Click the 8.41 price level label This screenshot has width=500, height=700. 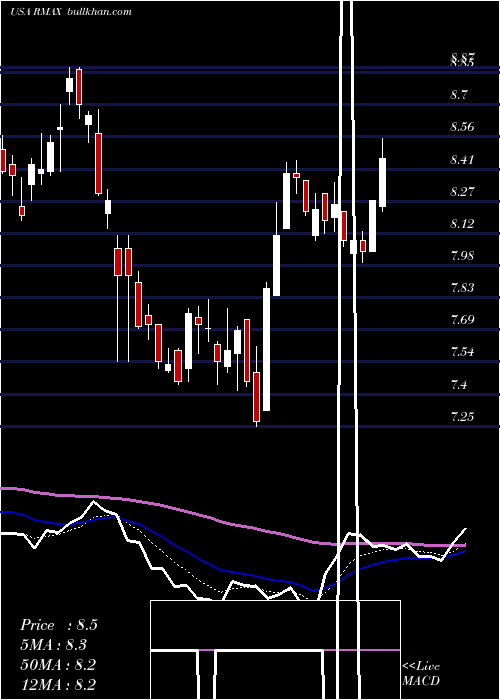tap(462, 159)
